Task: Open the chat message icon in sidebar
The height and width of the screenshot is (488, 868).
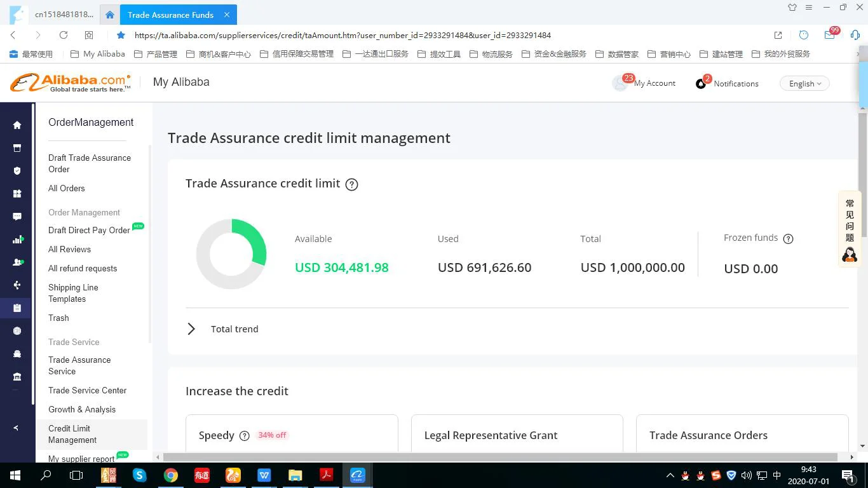Action: pos(17,217)
